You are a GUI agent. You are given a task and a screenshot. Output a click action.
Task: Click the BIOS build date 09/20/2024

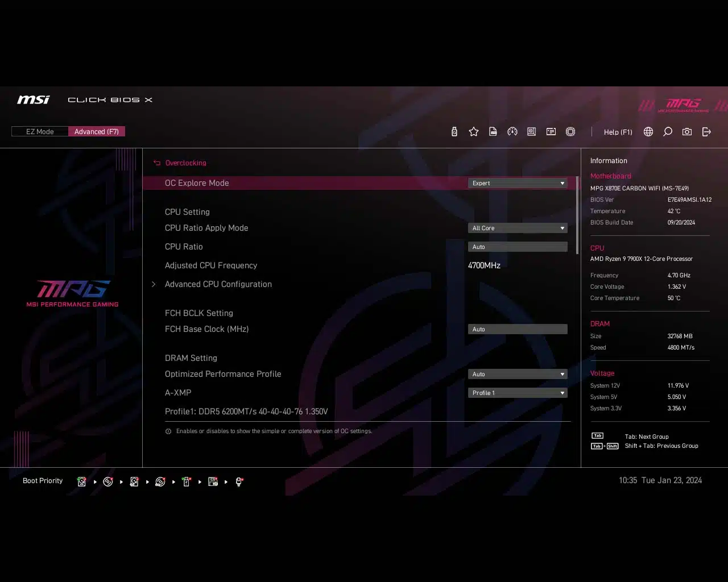(x=681, y=222)
